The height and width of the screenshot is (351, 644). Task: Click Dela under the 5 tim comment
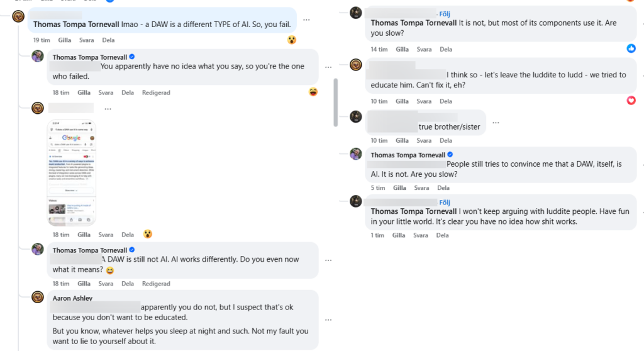443,188
